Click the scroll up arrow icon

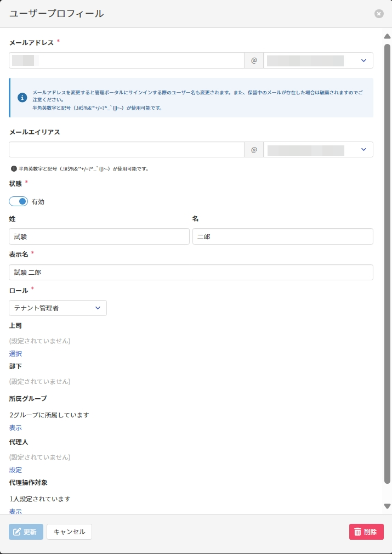tap(387, 36)
